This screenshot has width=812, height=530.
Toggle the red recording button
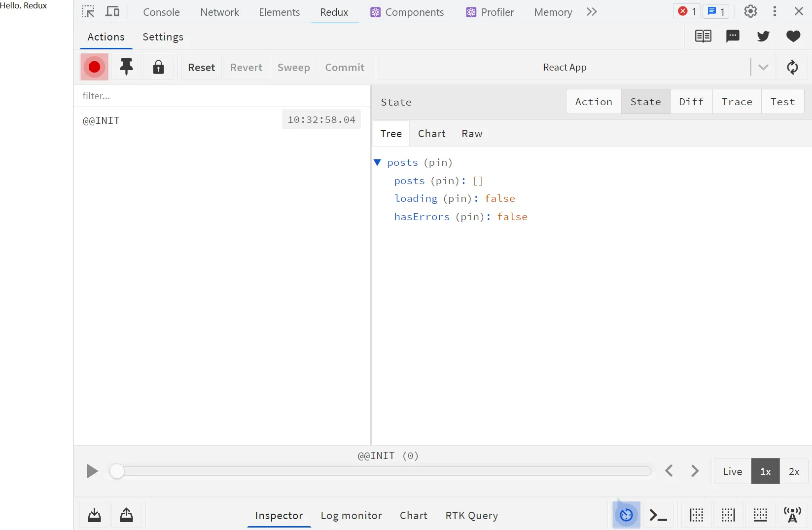[x=95, y=67]
